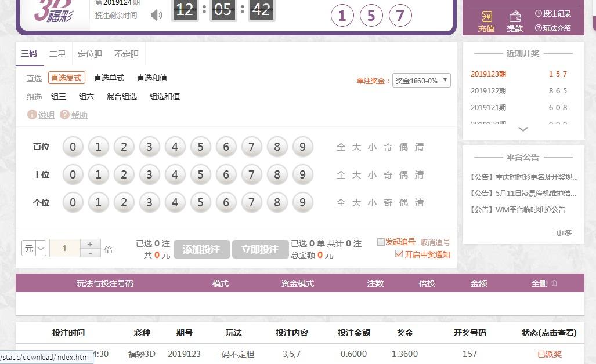Open the 提款 withdraw wallet icon

coord(515,16)
